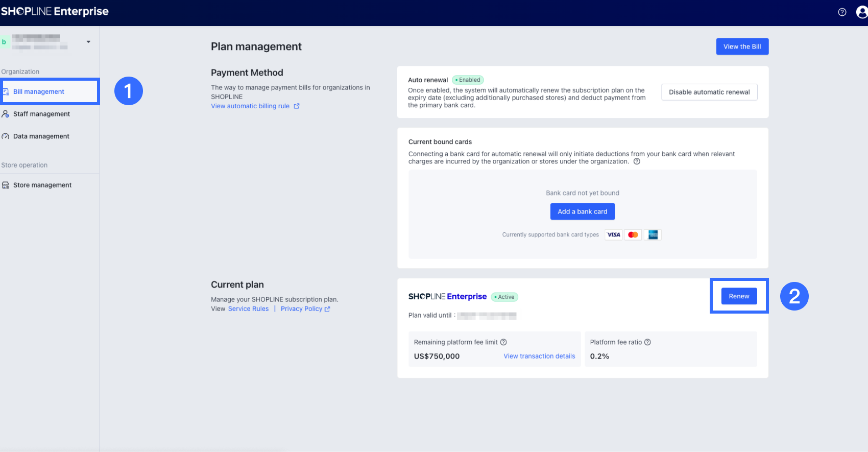
Task: Click the Payment Method heading
Action: 247,73
